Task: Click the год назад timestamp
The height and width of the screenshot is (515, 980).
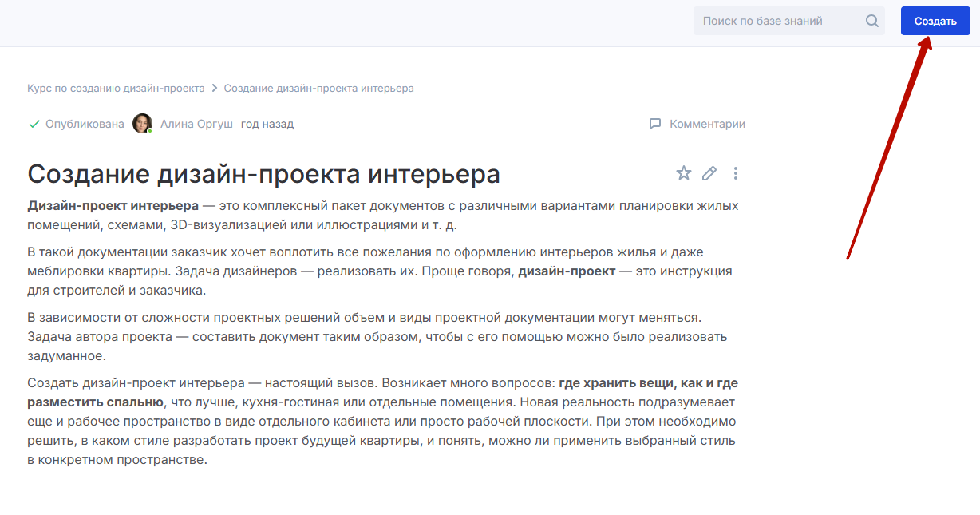Action: (267, 124)
